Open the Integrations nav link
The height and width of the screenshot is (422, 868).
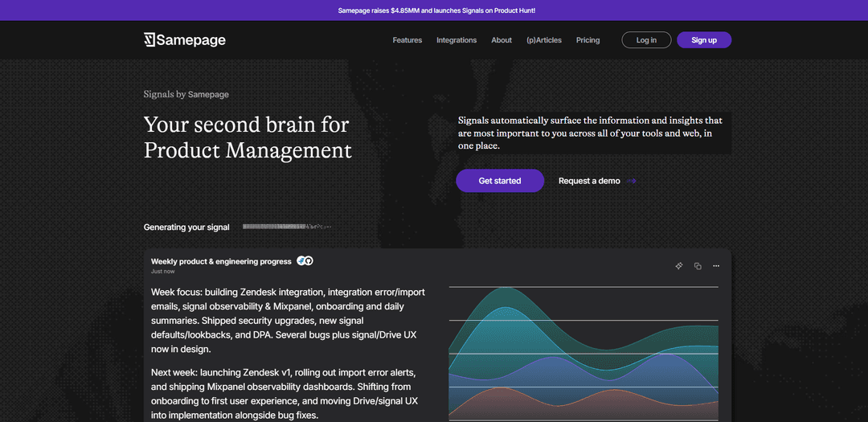[457, 40]
